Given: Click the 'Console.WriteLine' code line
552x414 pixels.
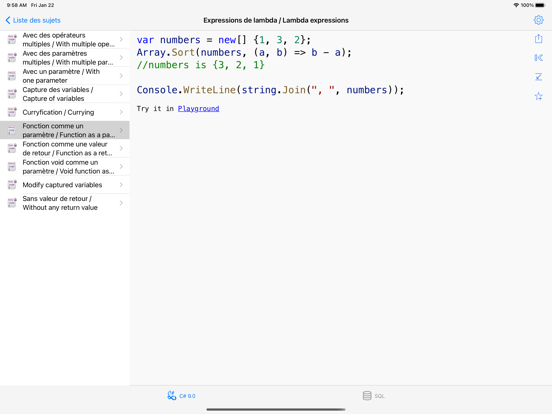Looking at the screenshot, I should pos(270,90).
